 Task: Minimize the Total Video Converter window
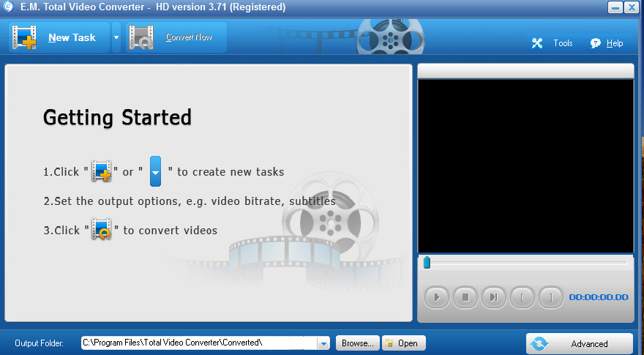615,7
